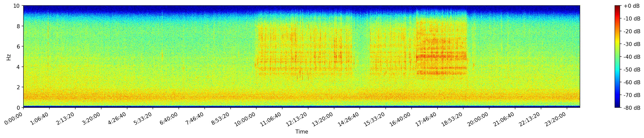Screen dimensions: 644x138
Task: Click the 10:00:00 time axis tick label
Action: (x=247, y=119)
